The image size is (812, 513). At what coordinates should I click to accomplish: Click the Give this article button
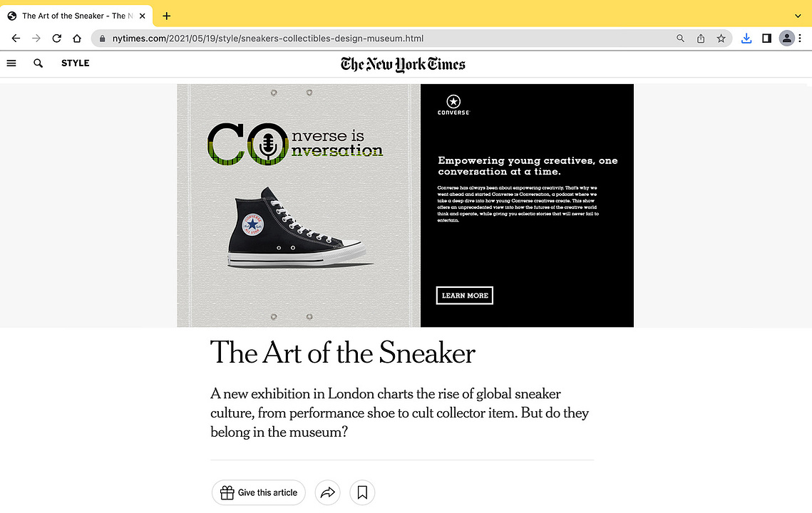[258, 492]
